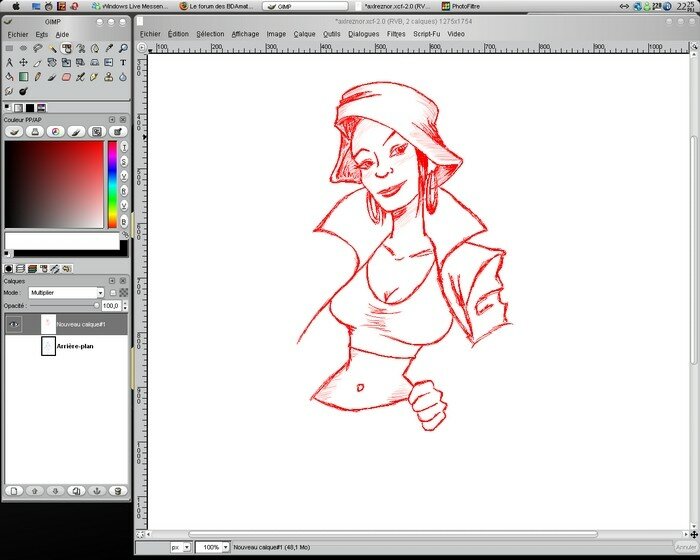
Task: Select the Select by Color tool
Action: (x=66, y=48)
